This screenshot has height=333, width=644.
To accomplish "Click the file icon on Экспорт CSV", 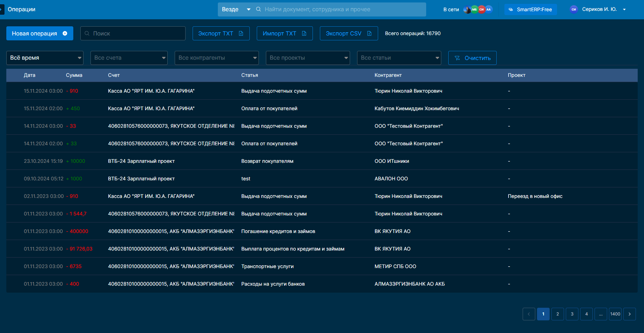I will point(369,33).
